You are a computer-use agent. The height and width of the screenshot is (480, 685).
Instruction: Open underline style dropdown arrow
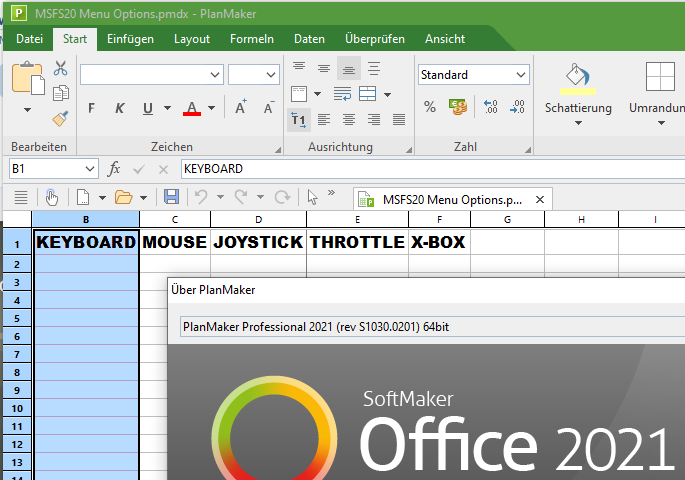click(167, 108)
